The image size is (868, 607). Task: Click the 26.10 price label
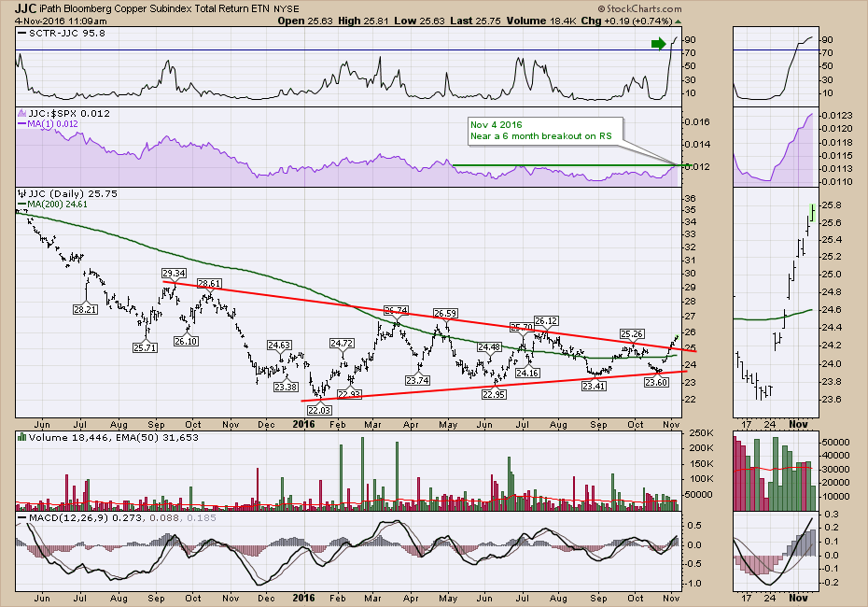click(186, 341)
